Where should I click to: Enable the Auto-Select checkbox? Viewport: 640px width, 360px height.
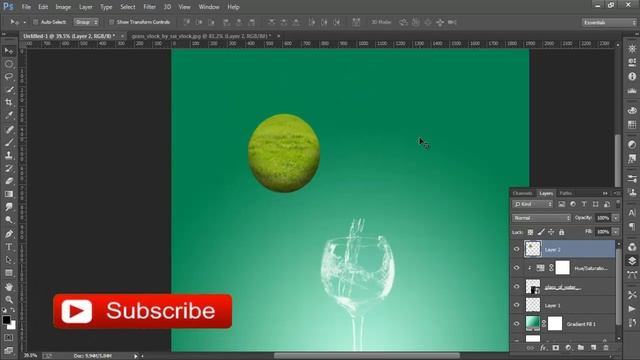[x=36, y=22]
